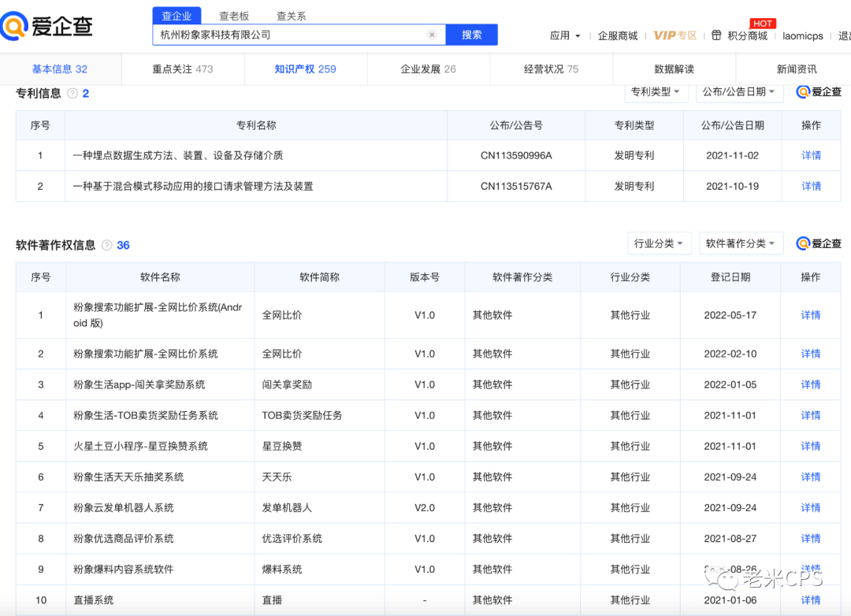Image resolution: width=851 pixels, height=616 pixels.
Task: Open 详情 for 星豆换赞 row
Action: tap(810, 446)
